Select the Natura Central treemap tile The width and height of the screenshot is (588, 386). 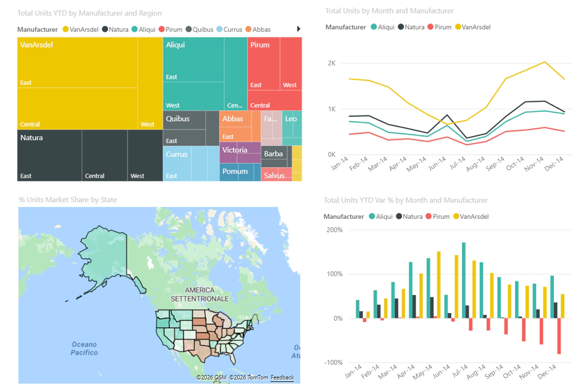tap(105, 156)
